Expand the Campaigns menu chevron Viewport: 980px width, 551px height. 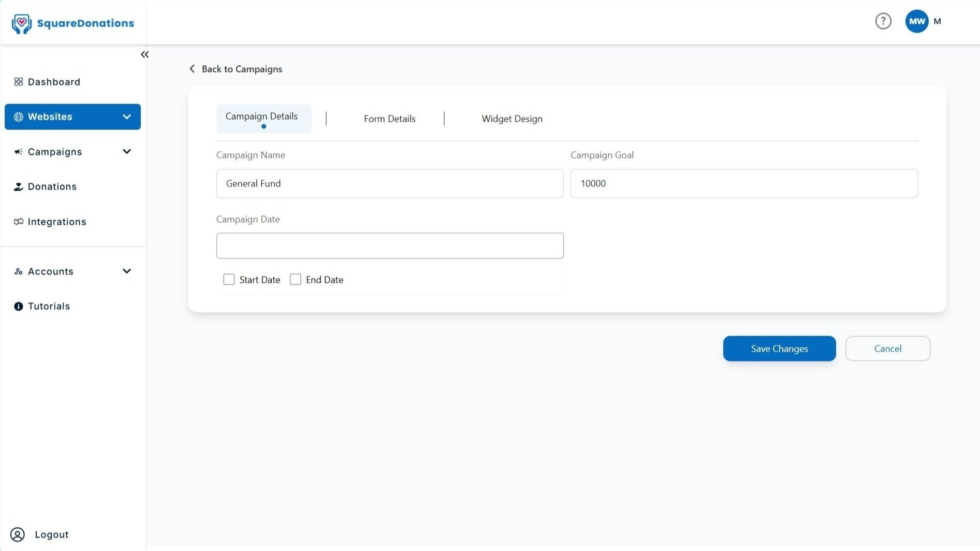[127, 152]
